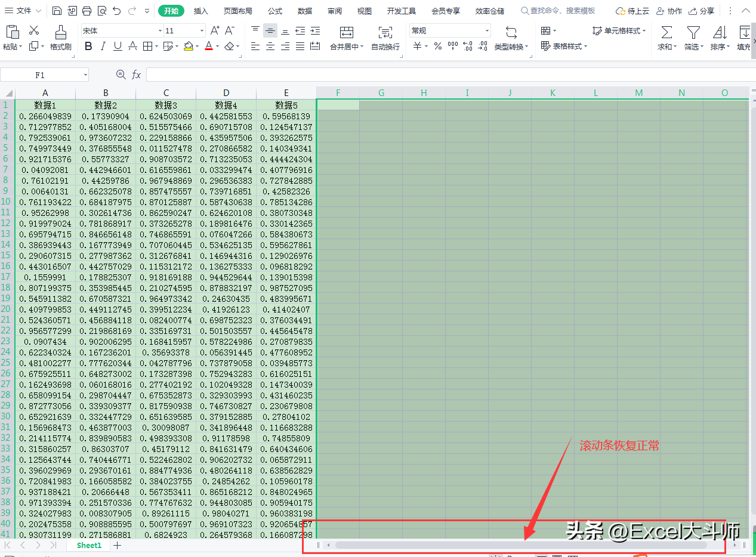Click the AutoSum (求和) button
This screenshot has height=557, width=756.
click(666, 38)
